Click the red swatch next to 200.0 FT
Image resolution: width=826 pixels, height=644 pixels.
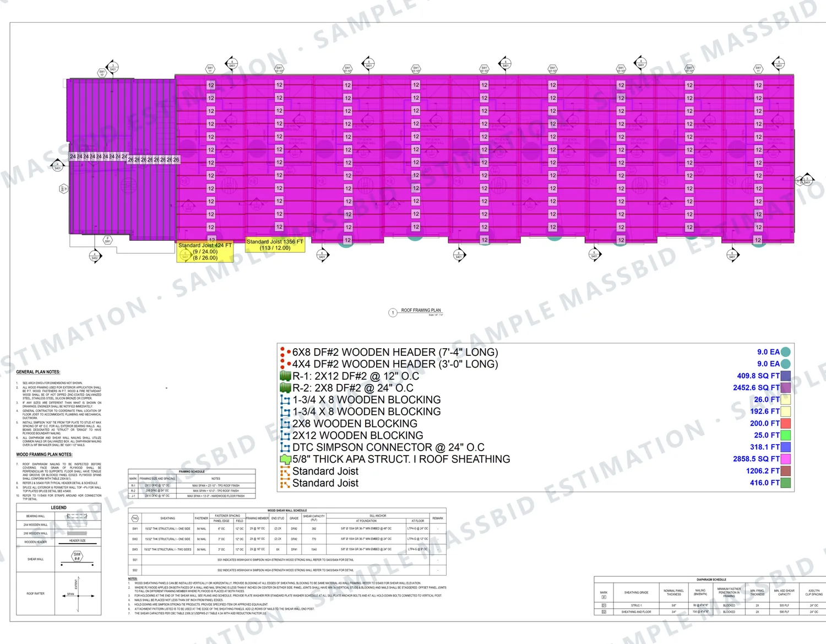coord(786,424)
